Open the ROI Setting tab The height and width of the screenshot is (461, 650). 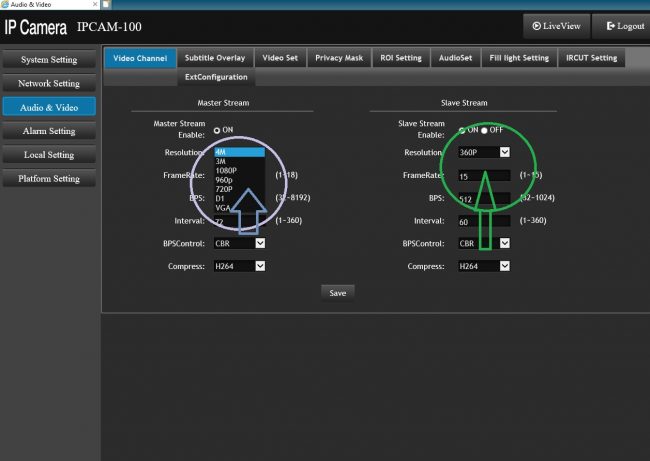(x=401, y=58)
